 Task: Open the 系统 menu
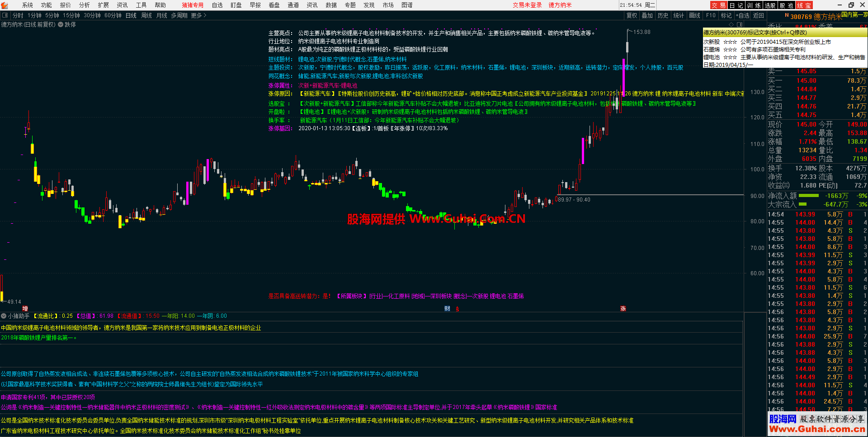[x=28, y=5]
